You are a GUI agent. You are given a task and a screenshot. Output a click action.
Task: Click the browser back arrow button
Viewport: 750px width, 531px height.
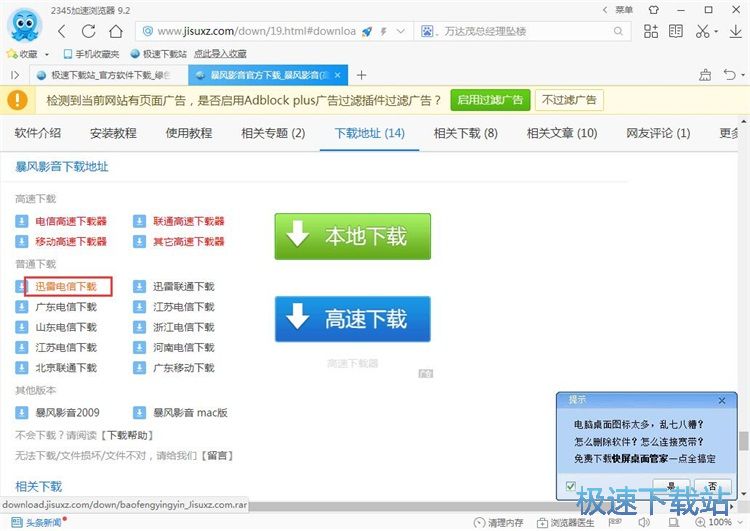[62, 31]
